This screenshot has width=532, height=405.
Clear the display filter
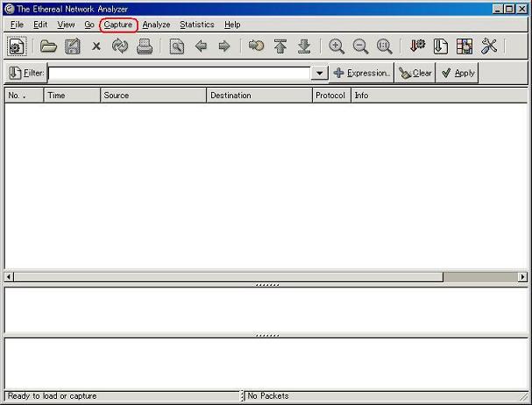coord(415,73)
